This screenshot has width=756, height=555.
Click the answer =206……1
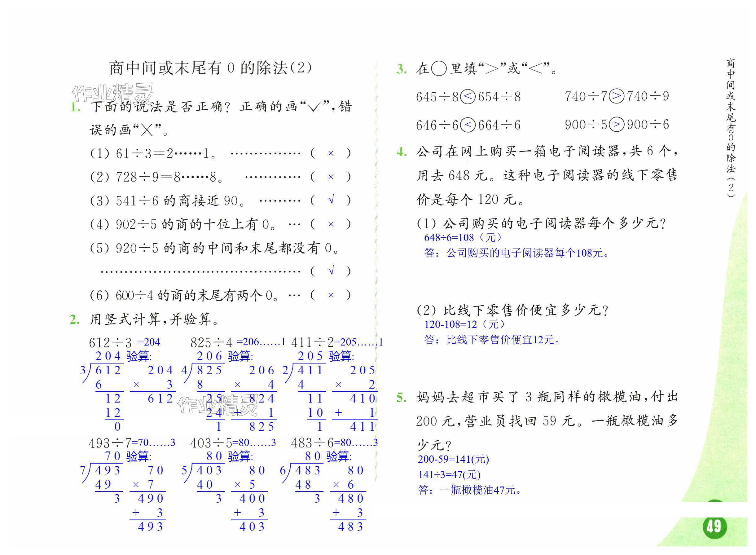tap(261, 342)
